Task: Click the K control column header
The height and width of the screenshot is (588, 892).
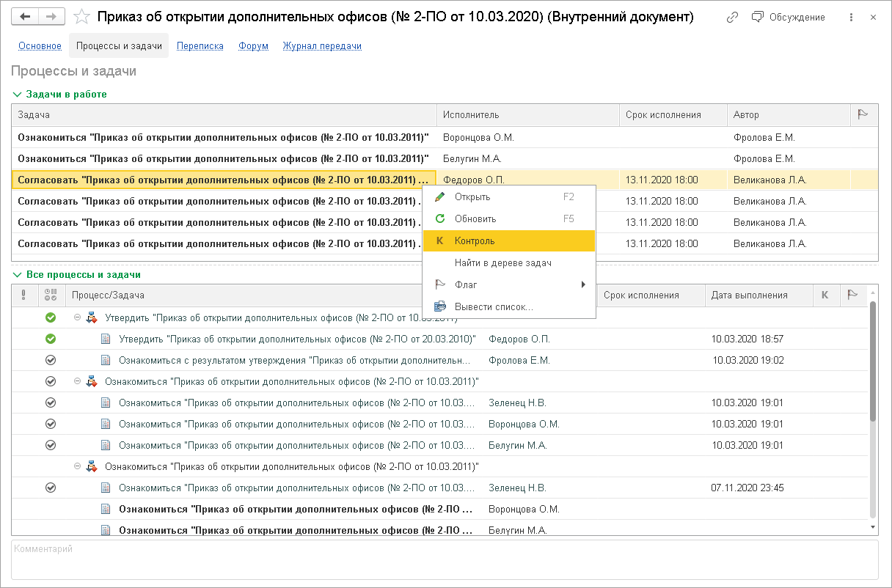Action: (825, 295)
